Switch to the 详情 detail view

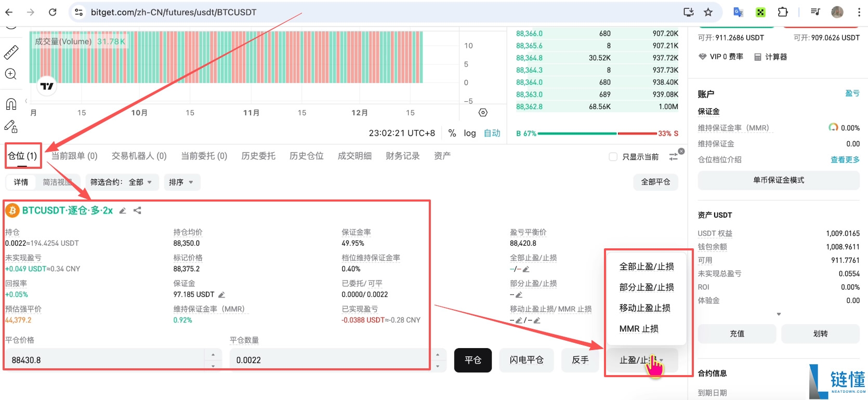[x=21, y=182]
